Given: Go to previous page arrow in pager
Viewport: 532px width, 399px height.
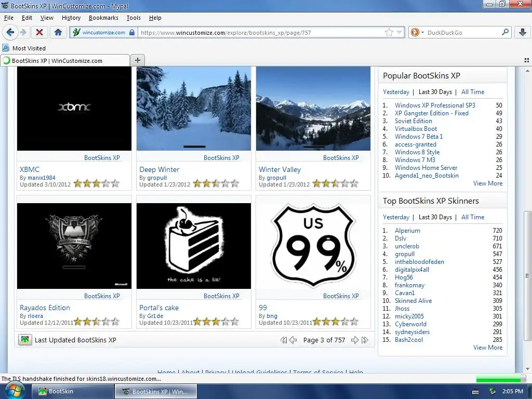Looking at the screenshot, I should [x=293, y=340].
